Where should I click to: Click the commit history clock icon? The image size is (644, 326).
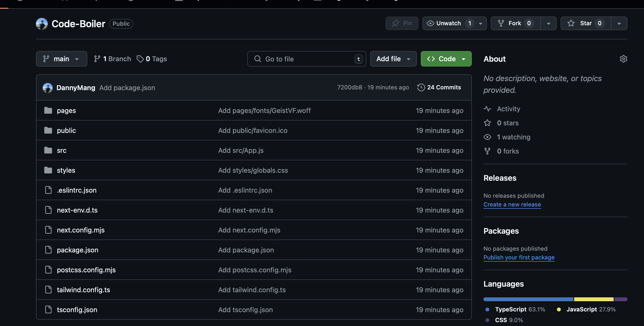[421, 87]
